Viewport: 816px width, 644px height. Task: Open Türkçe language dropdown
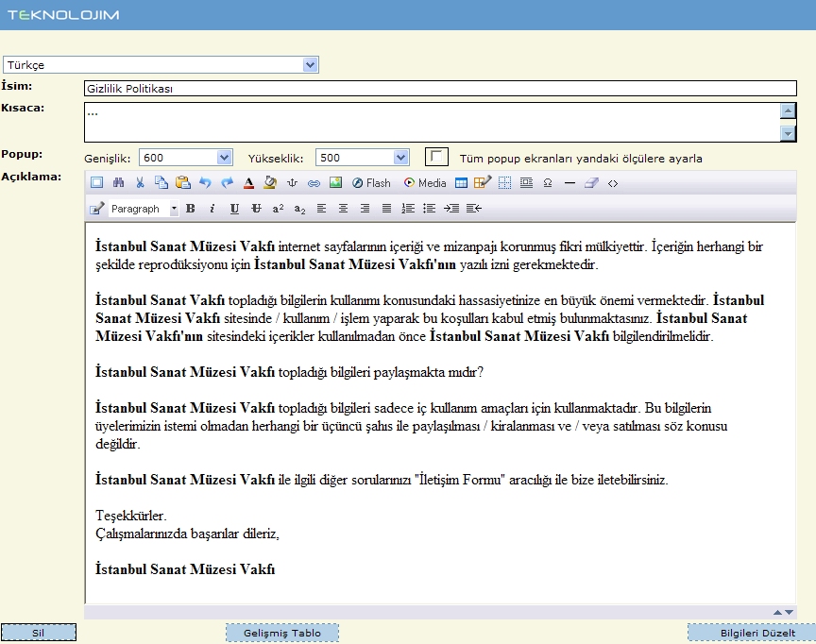pos(161,64)
